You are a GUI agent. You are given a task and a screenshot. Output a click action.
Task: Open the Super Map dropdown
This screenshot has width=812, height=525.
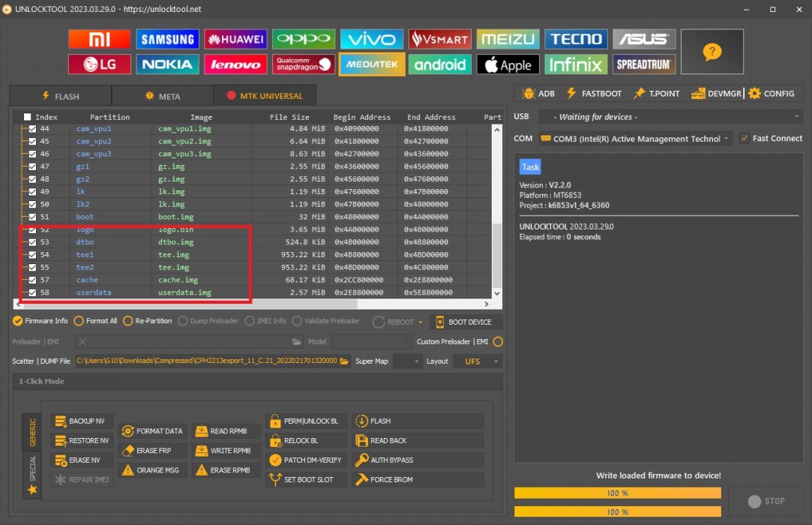tap(408, 361)
